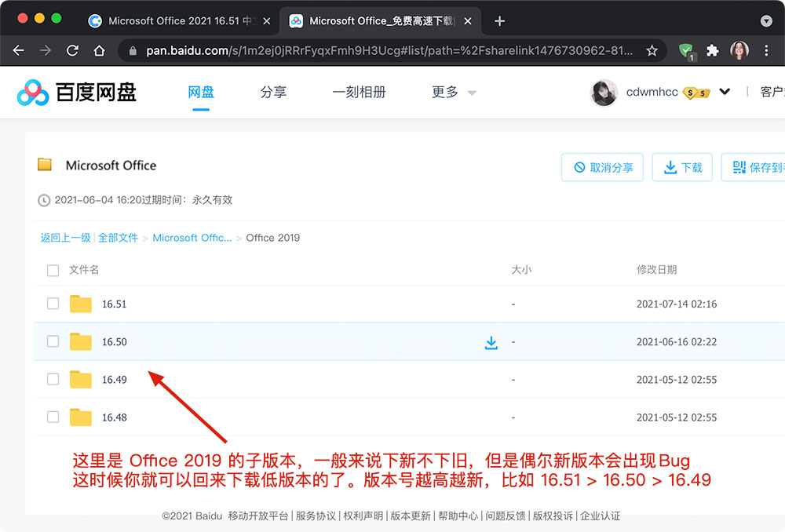The image size is (785, 532).
Task: Open the 网盘 tab
Action: pyautogui.click(x=201, y=92)
